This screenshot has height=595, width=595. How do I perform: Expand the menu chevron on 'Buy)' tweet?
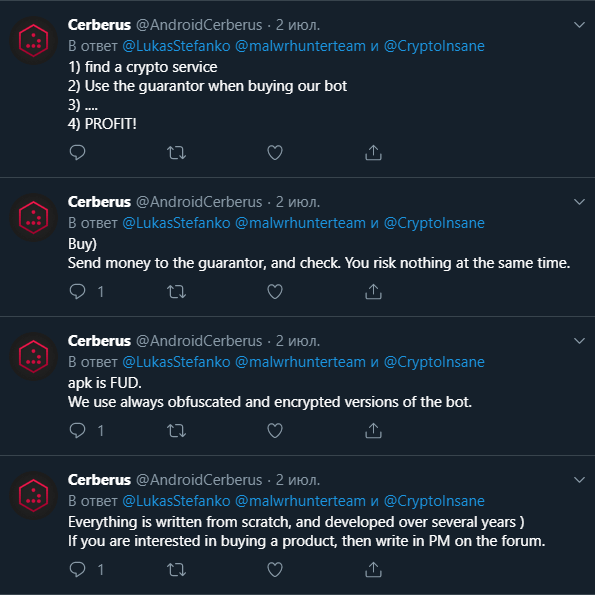(x=579, y=202)
